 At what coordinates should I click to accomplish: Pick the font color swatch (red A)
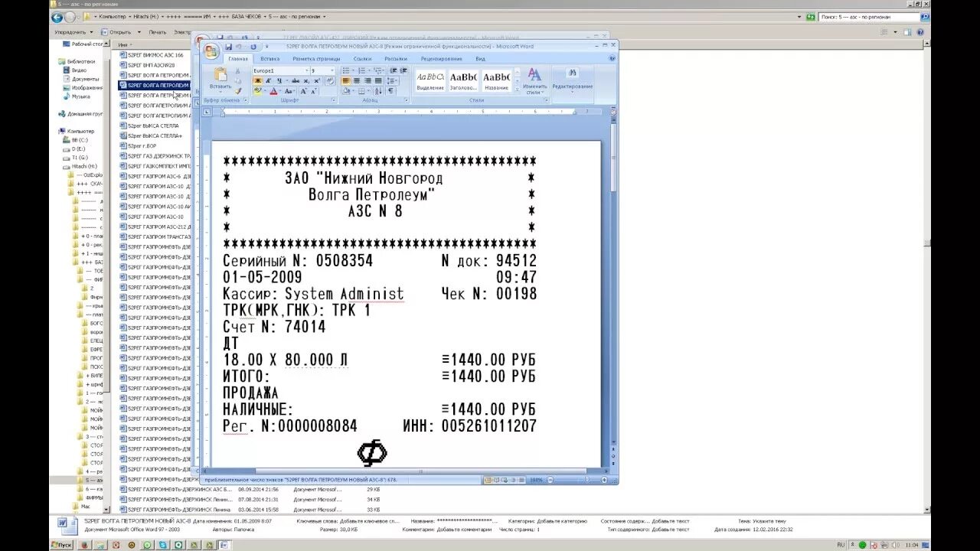click(273, 91)
